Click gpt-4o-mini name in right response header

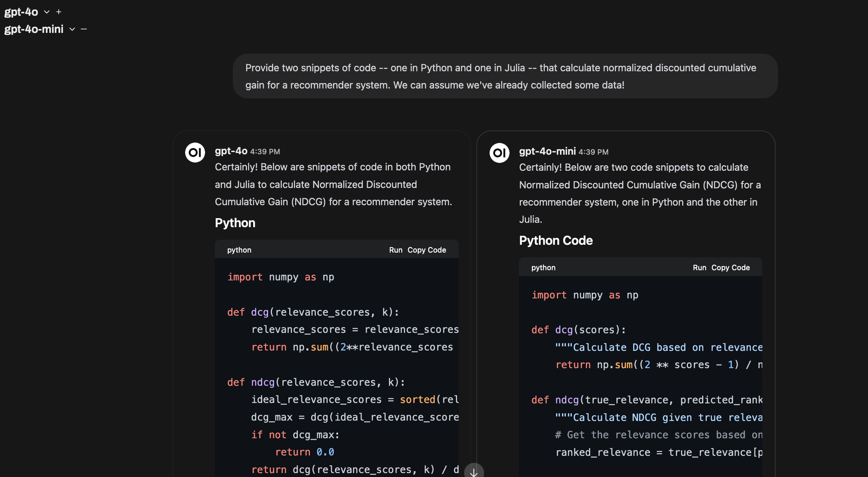tap(547, 151)
